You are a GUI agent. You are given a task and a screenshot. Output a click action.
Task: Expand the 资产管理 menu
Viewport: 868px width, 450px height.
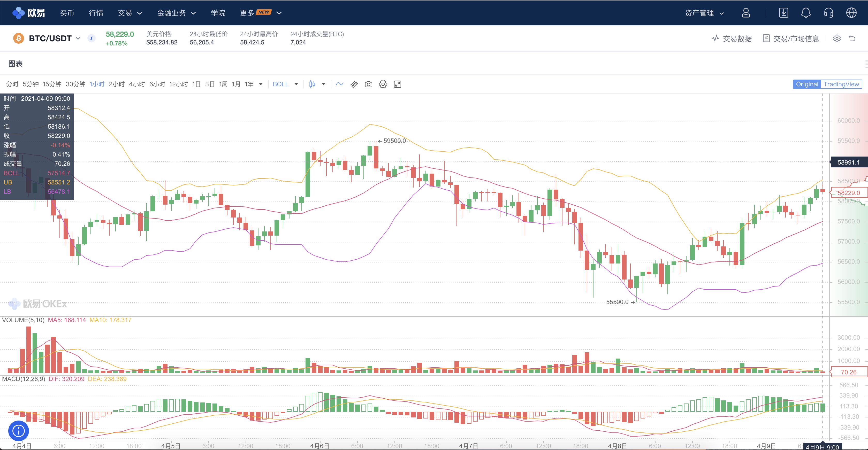(x=704, y=13)
